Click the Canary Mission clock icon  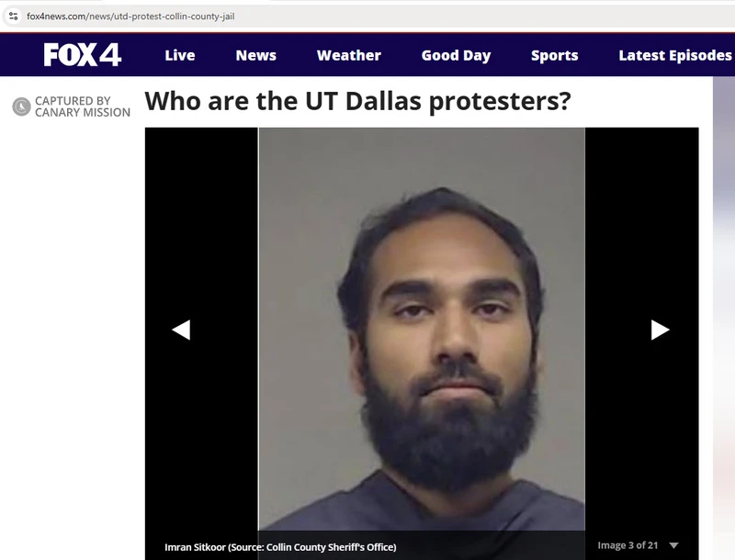[x=21, y=106]
